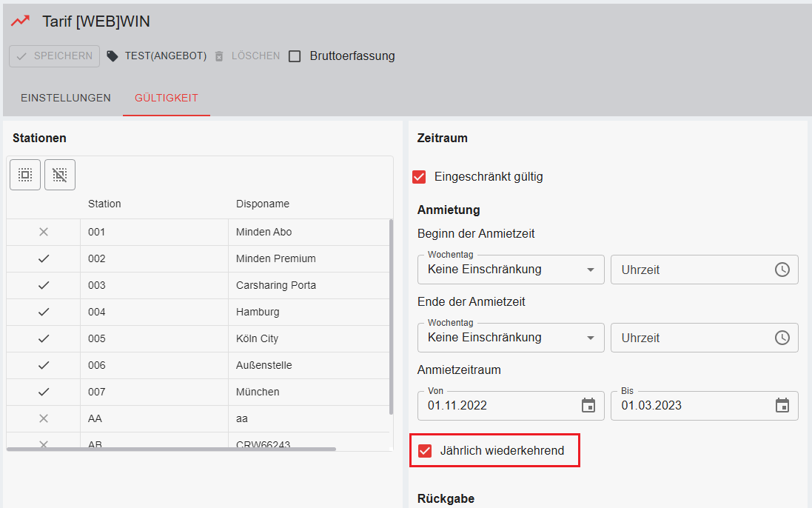Open the Von date calendar picker
812x508 pixels.
pyautogui.click(x=588, y=405)
